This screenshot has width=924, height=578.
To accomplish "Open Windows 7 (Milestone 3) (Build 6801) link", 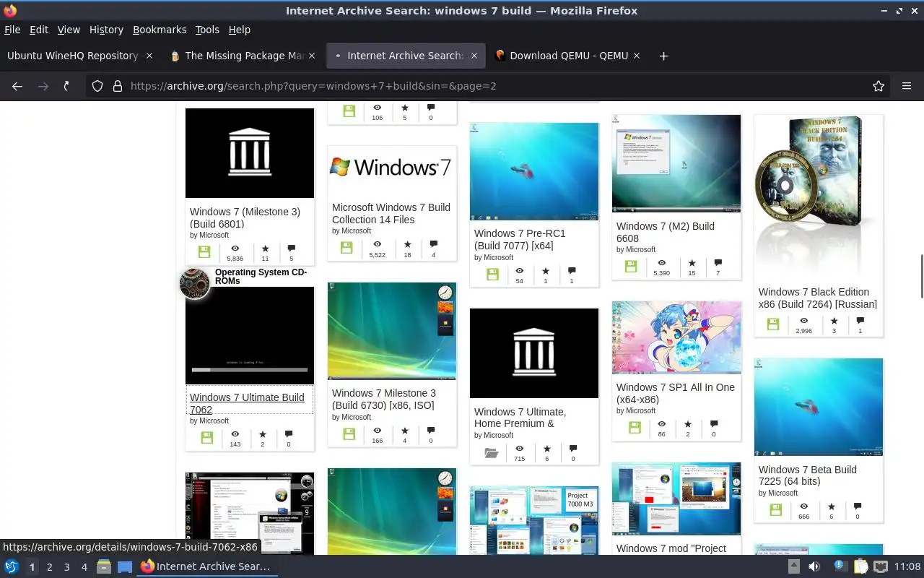I will [245, 217].
